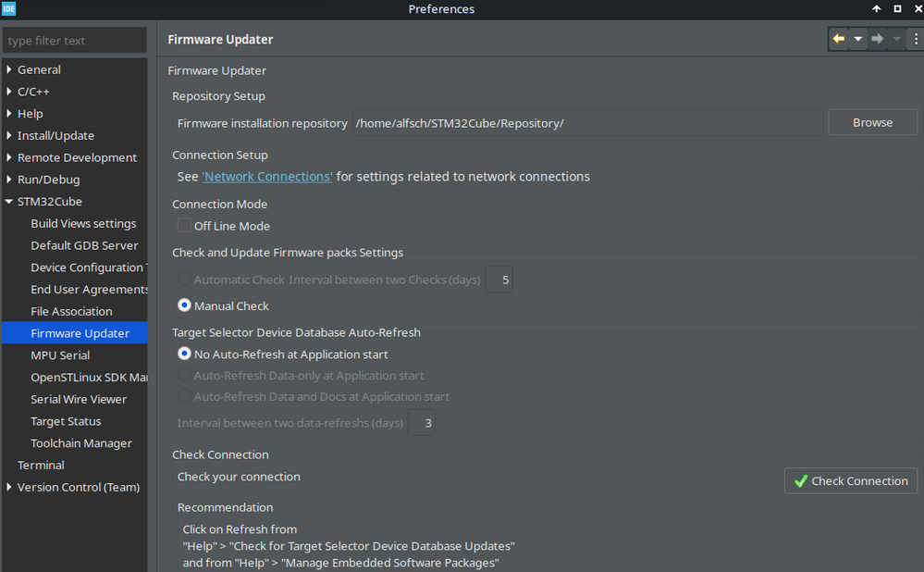Expand the Run/Debug category
Screen dimensions: 924x572
click(9, 180)
